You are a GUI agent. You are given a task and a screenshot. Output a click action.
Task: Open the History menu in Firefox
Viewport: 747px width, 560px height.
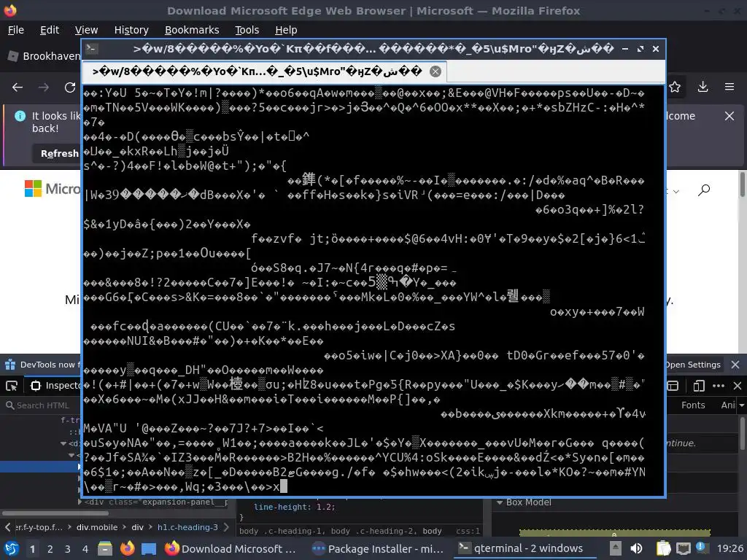coord(131,30)
